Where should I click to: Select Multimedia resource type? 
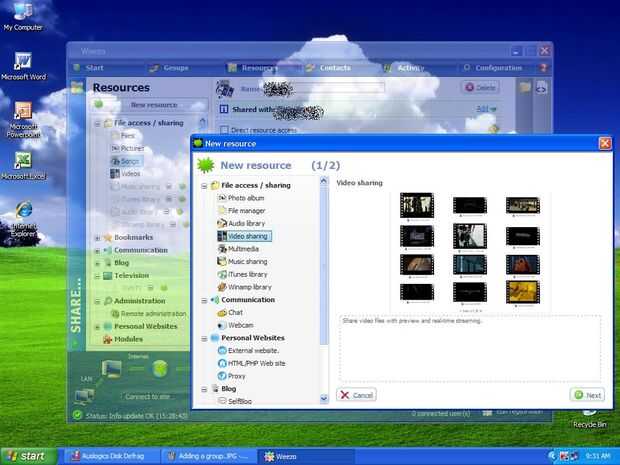(x=238, y=249)
